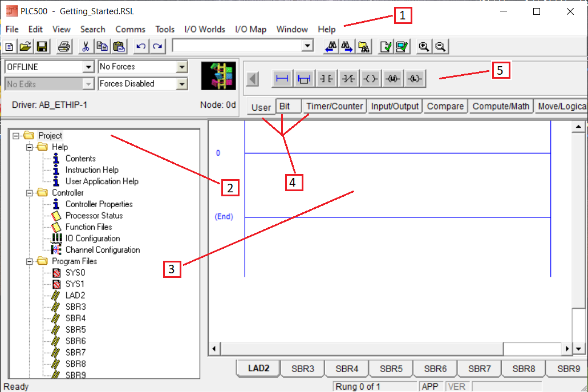Open the Tools menu
Screen dimensions: 588x392
[x=165, y=29]
